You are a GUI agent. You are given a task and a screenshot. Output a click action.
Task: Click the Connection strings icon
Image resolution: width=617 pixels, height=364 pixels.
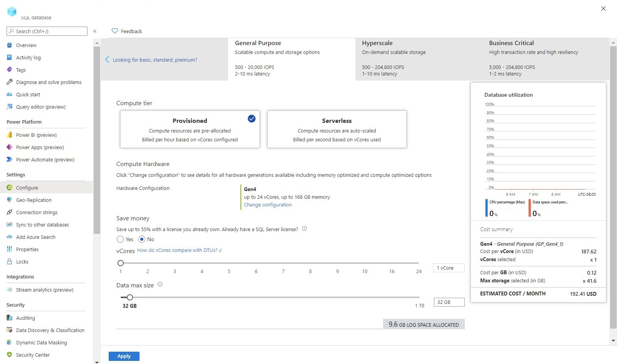coord(10,212)
